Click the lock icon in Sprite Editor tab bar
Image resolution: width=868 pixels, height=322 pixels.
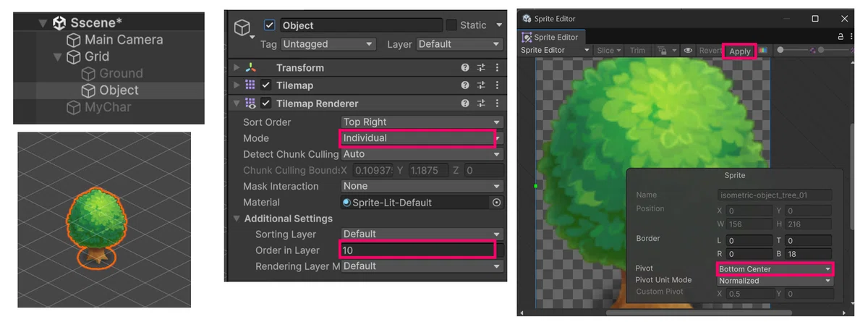(841, 37)
